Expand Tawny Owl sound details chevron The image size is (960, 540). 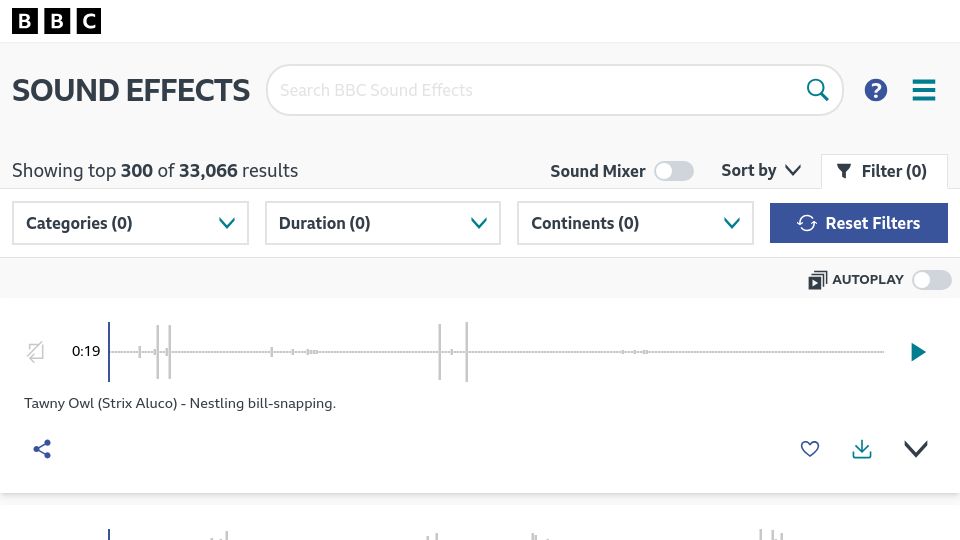(915, 449)
